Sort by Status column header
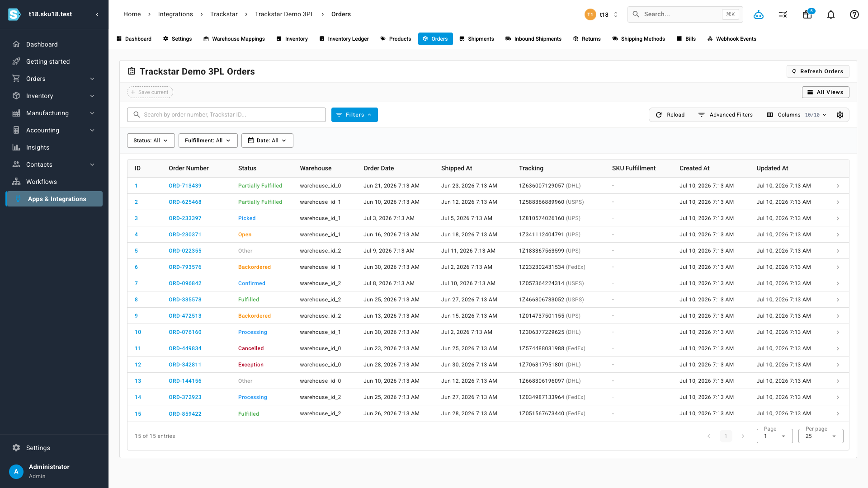This screenshot has width=868, height=488. tap(247, 168)
